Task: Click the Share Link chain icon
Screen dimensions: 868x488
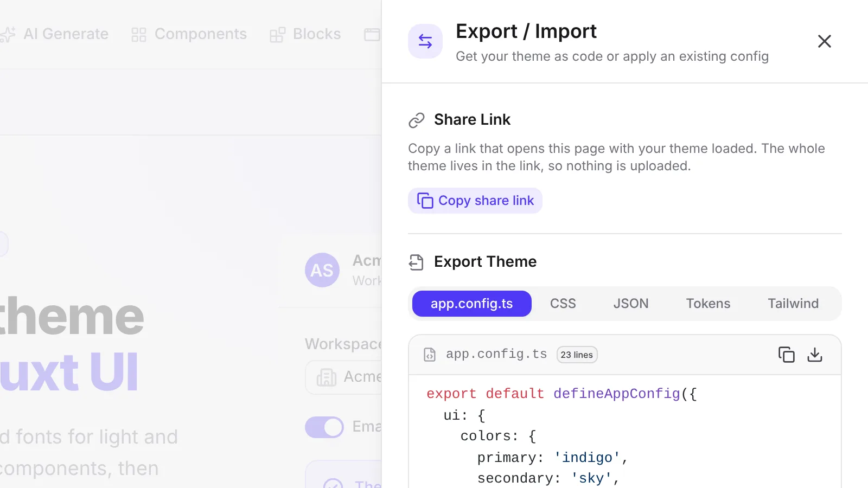Action: [x=416, y=120]
